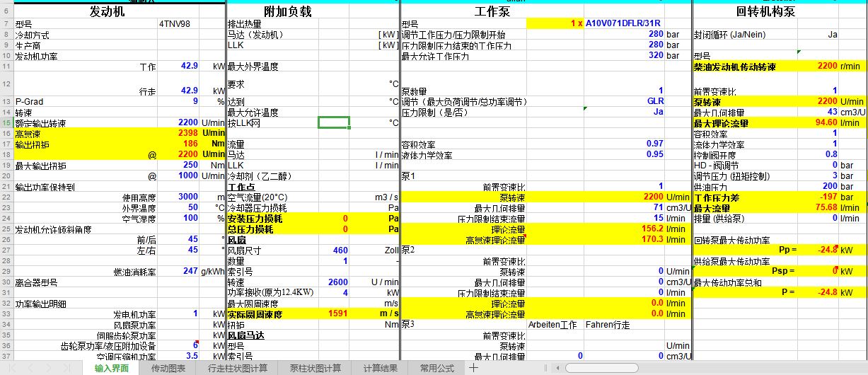Screen dimensions: 868x375
Task: Select row header 15
Action: [x=6, y=122]
